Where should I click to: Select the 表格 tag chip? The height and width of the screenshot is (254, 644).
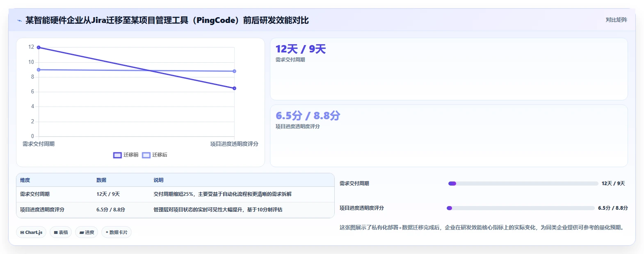click(61, 232)
